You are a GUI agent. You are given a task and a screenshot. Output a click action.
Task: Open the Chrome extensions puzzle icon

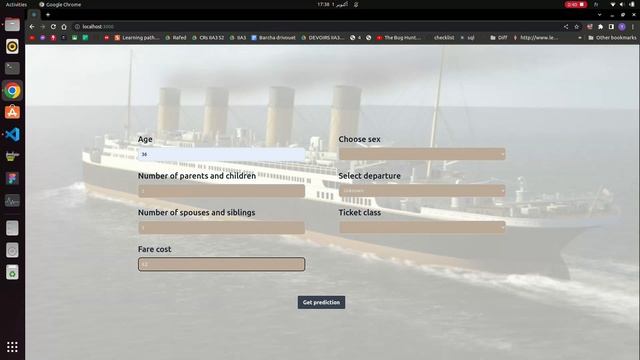(x=600, y=27)
